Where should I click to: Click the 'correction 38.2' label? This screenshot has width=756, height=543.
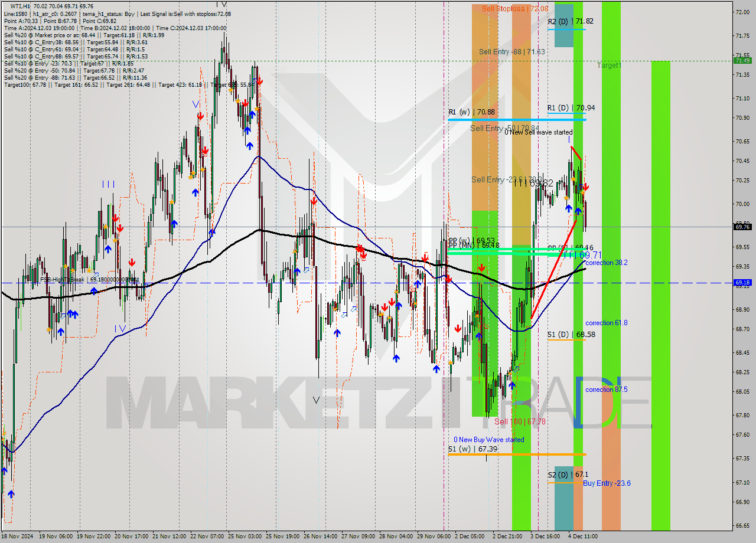607,263
